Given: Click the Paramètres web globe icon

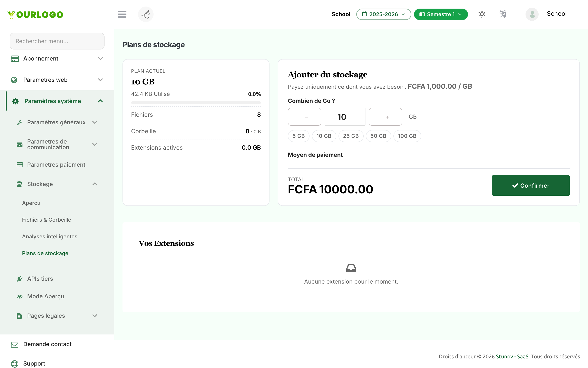Looking at the screenshot, I should point(14,80).
